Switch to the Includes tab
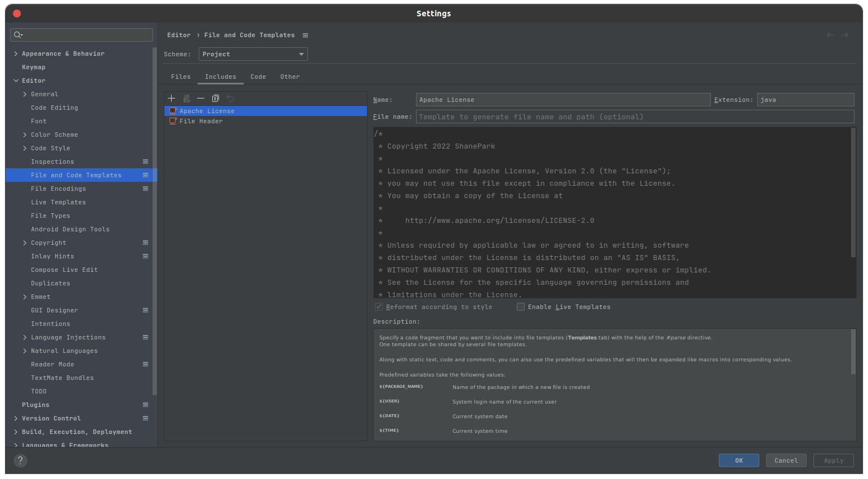 pos(221,77)
